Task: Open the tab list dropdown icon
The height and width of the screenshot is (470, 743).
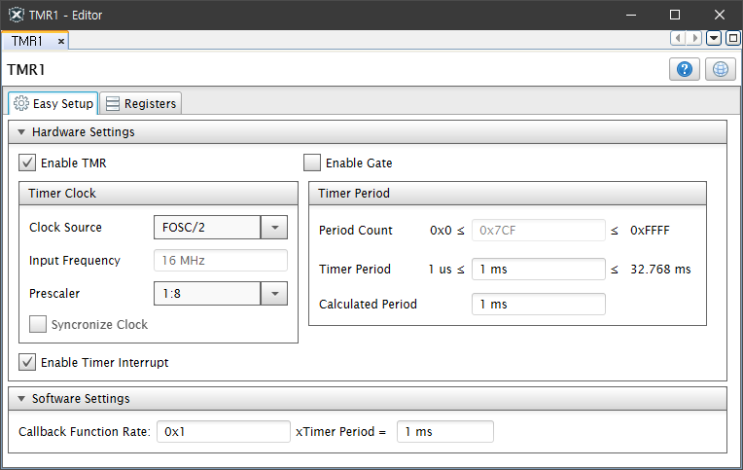Action: tap(714, 39)
